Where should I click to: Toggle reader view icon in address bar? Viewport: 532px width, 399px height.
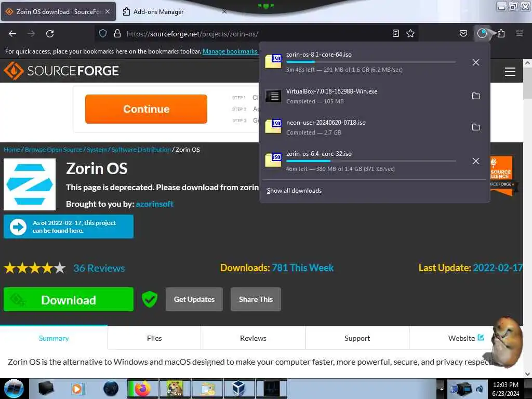tap(395, 33)
